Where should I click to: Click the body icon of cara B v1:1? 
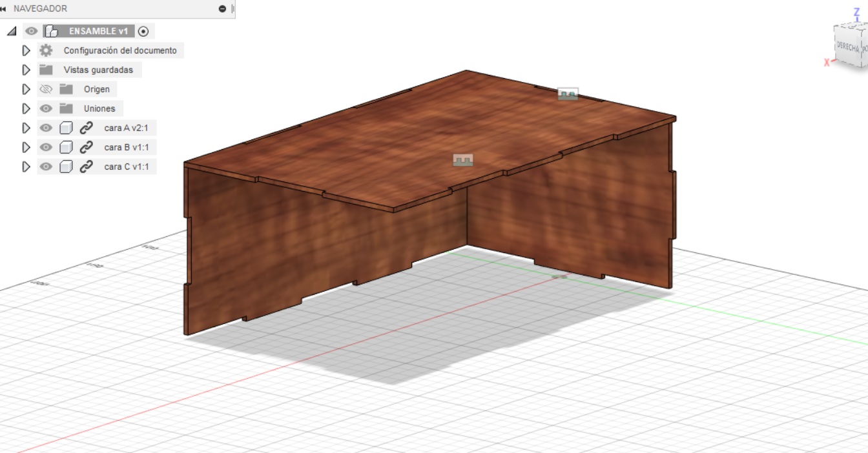[66, 147]
